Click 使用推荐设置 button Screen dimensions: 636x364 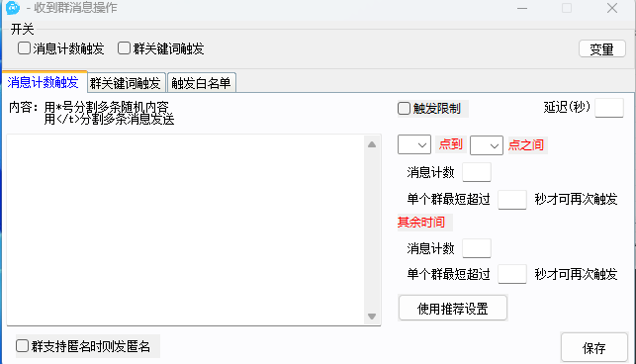click(453, 309)
